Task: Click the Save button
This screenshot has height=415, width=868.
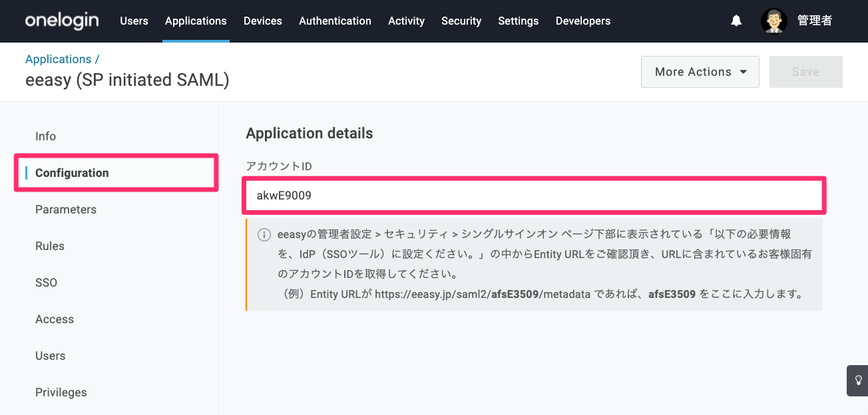Action: (x=805, y=72)
